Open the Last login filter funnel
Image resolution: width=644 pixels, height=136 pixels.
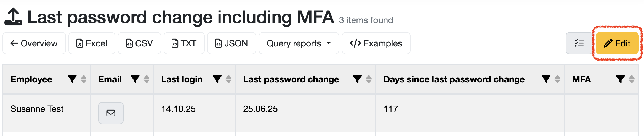(x=217, y=79)
